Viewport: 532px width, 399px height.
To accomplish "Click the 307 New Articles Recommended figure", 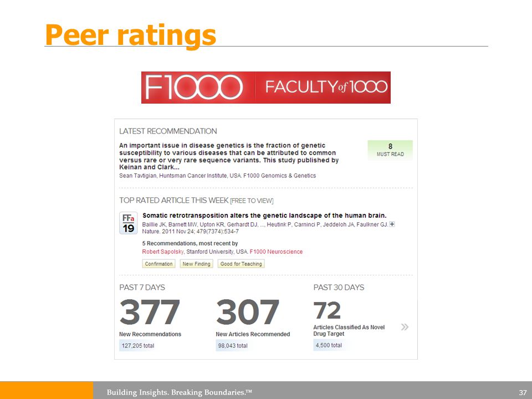I will [x=248, y=312].
